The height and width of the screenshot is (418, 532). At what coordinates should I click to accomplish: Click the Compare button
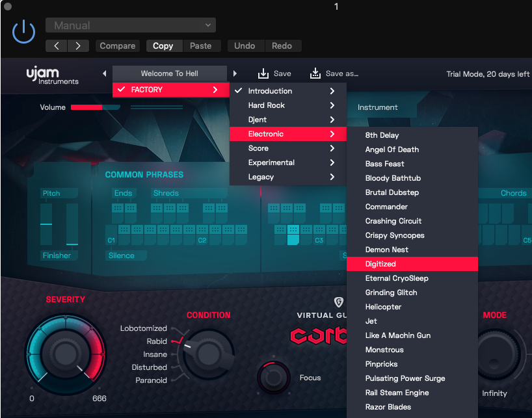[x=118, y=46]
